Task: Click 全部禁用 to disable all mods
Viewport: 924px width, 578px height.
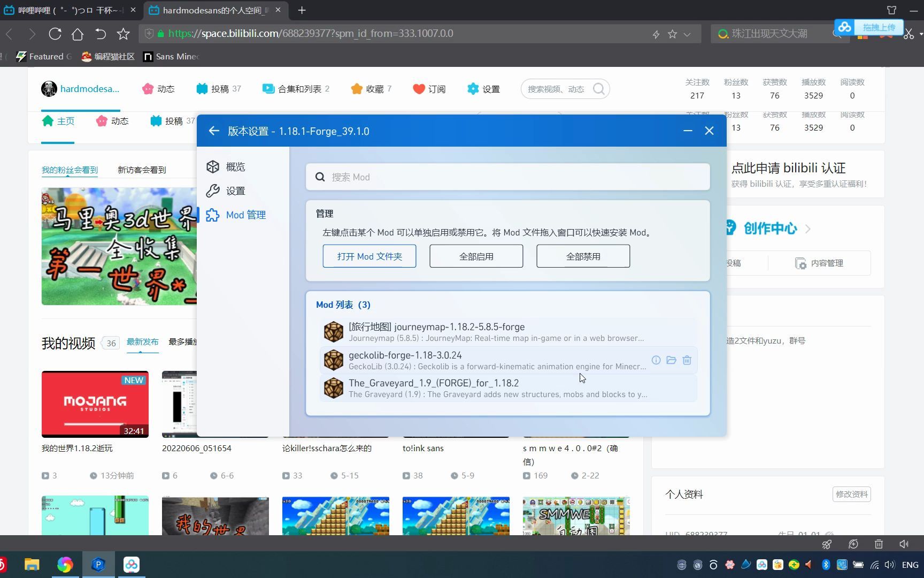Action: (582, 256)
